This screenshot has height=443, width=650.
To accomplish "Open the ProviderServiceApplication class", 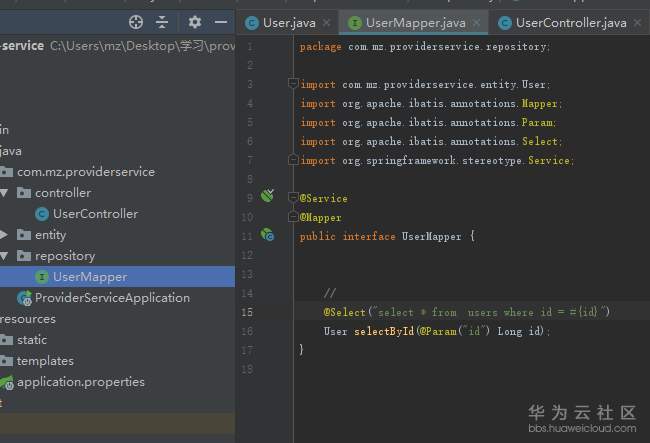I will pyautogui.click(x=112, y=298).
